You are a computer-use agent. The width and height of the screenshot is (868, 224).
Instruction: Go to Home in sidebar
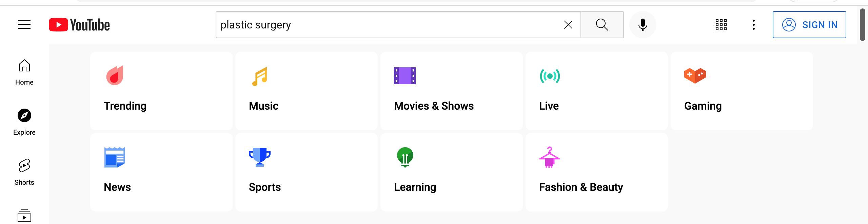coord(24,72)
